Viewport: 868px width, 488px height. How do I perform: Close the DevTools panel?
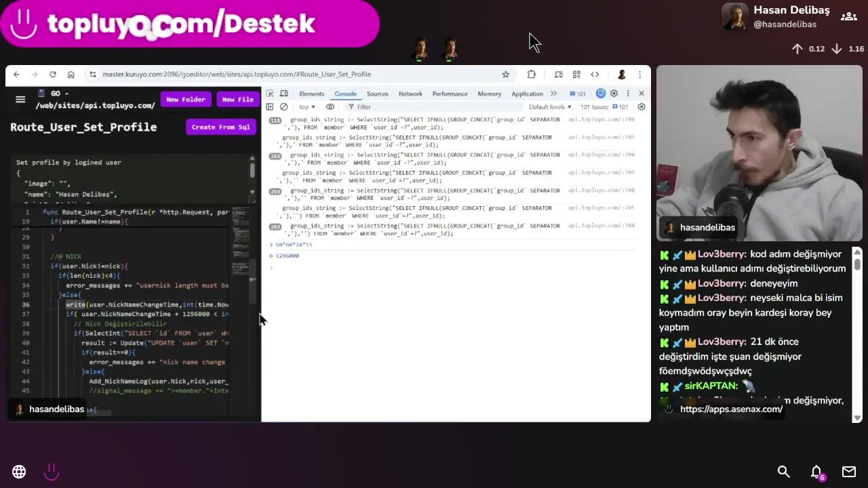642,94
